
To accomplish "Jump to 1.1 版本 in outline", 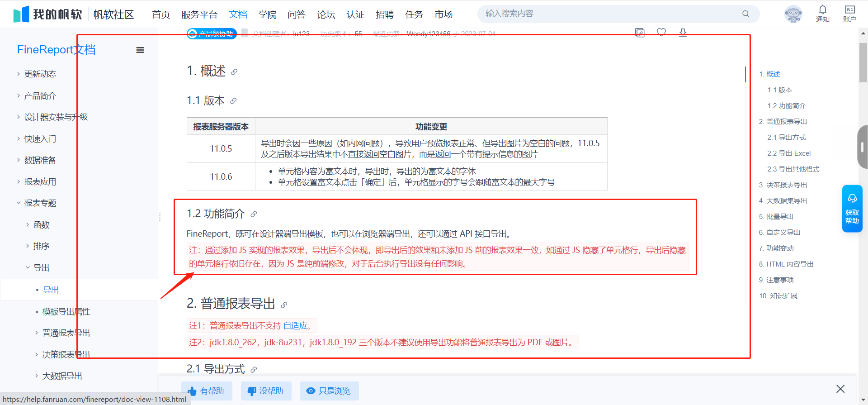I will (780, 90).
